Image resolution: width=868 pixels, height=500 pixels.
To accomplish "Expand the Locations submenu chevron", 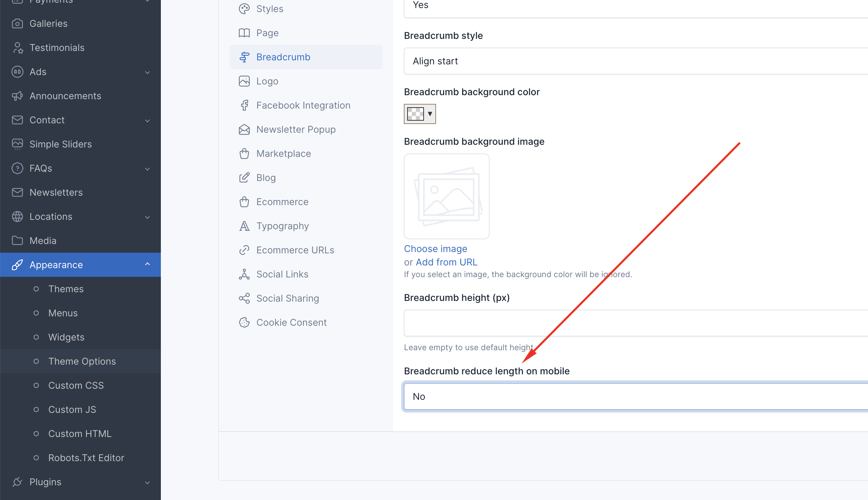I will pyautogui.click(x=147, y=217).
